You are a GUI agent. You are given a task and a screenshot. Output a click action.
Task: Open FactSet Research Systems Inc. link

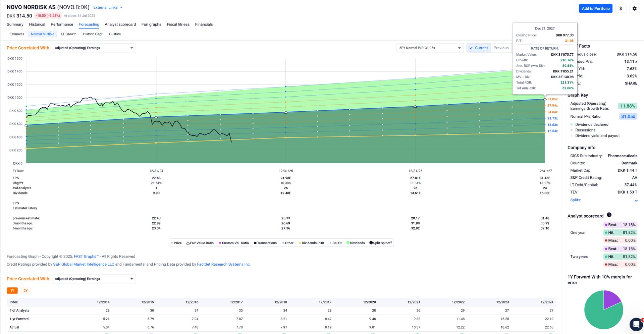pyautogui.click(x=224, y=264)
